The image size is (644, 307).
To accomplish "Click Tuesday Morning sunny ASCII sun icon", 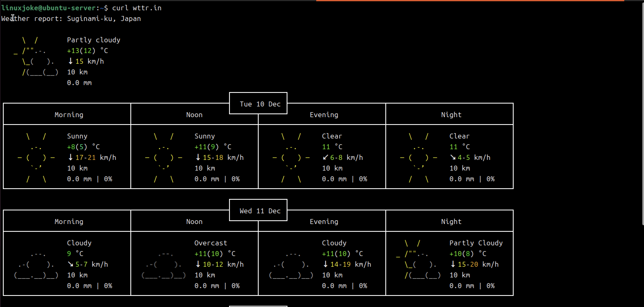I will pyautogui.click(x=36, y=158).
